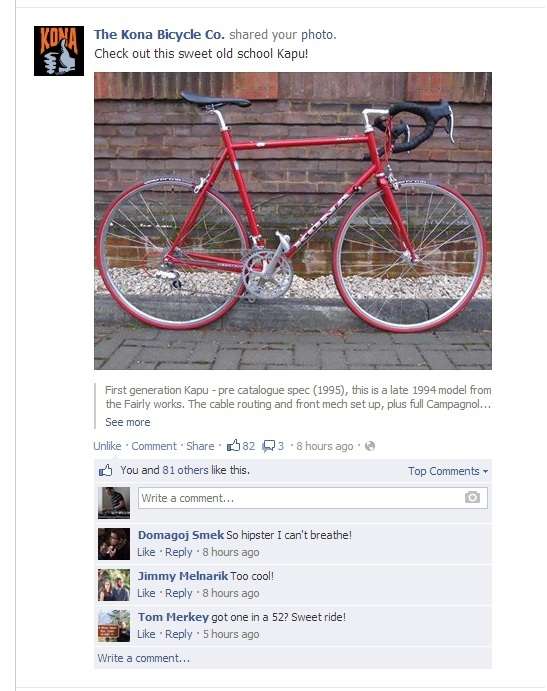Open Jimmy Melnarik's avatar
Viewport: 547px width, 691px height.
point(114,585)
